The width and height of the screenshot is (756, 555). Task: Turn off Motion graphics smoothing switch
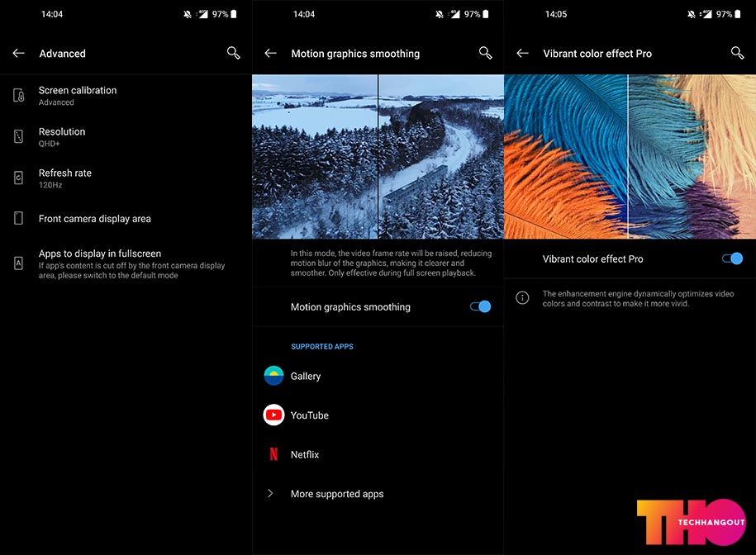click(480, 306)
